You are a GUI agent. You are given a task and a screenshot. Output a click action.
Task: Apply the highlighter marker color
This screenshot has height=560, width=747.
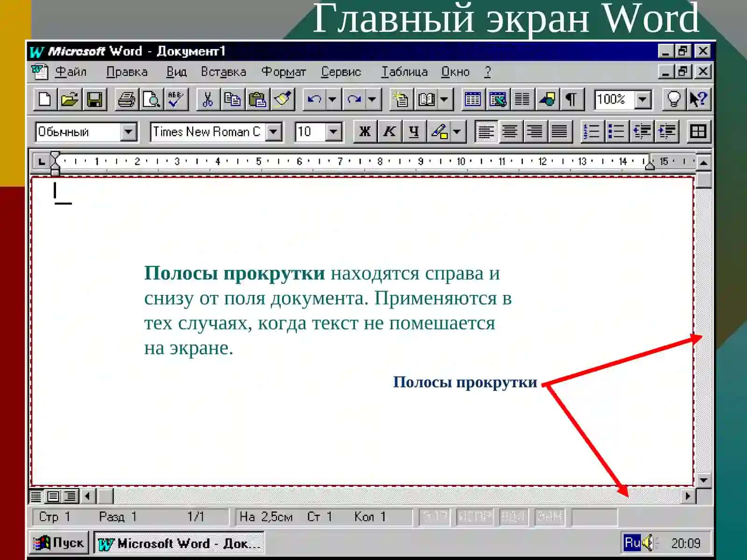coord(439,132)
